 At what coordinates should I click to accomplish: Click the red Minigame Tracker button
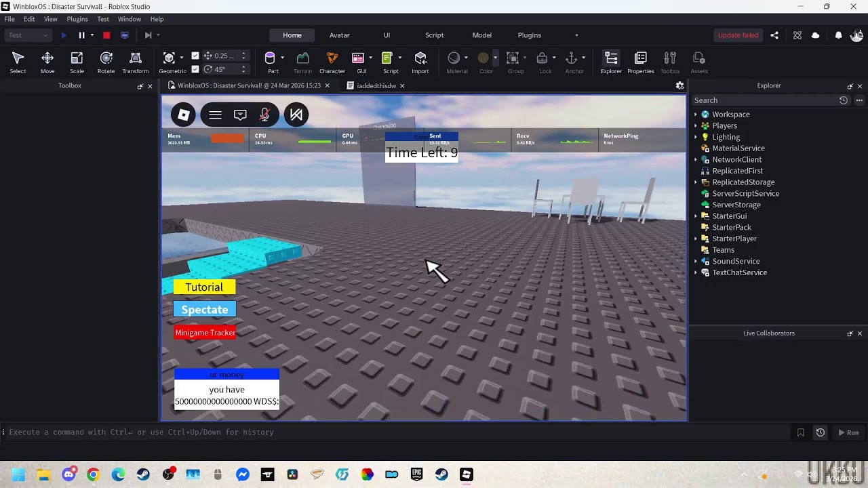[x=205, y=332]
